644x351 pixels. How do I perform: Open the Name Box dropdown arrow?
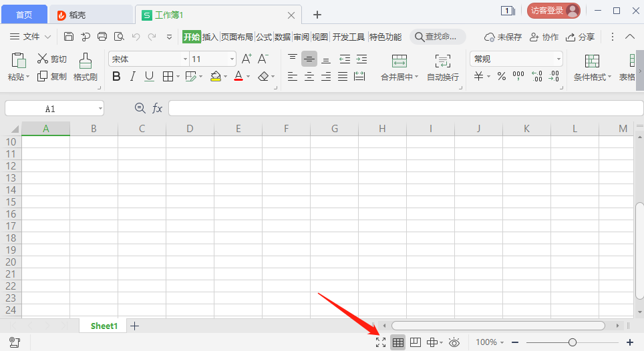pos(100,109)
